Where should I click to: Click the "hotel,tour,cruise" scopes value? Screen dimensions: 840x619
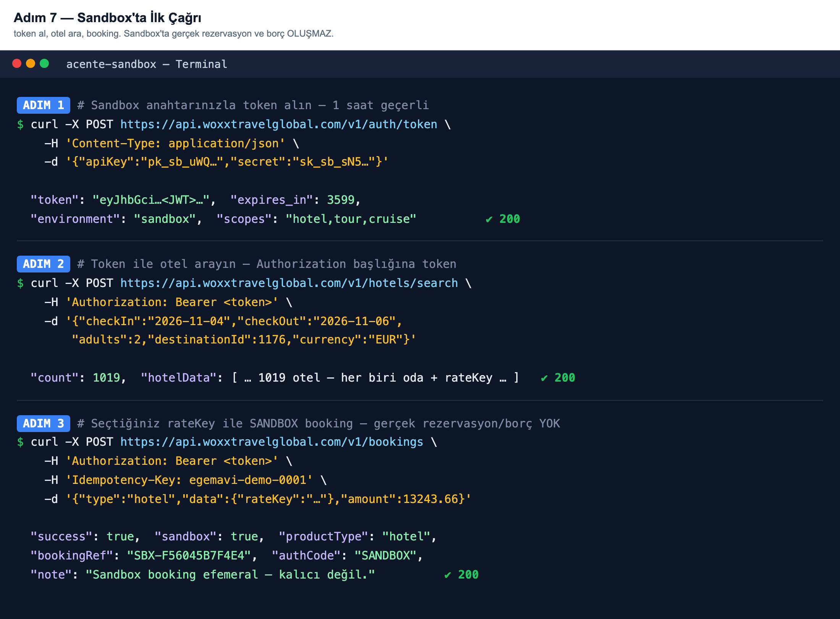pos(351,219)
